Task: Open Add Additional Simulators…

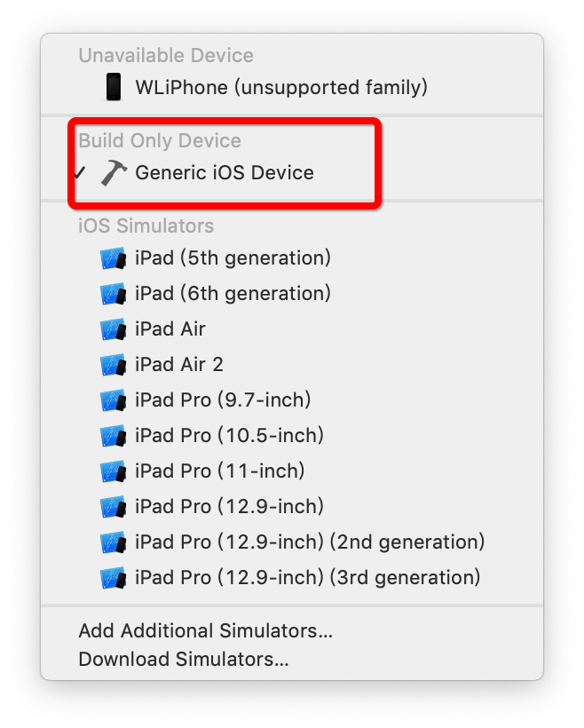Action: [x=205, y=631]
